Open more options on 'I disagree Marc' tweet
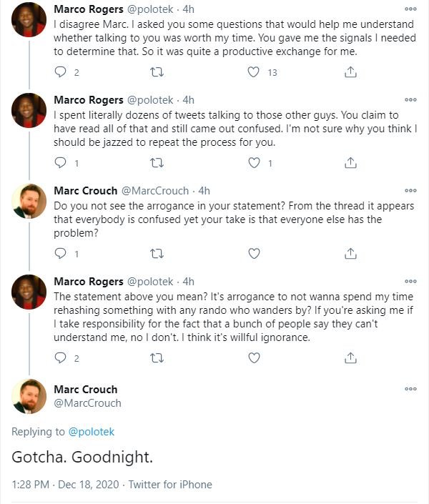Image resolution: width=429 pixels, height=504 pixels. click(410, 9)
